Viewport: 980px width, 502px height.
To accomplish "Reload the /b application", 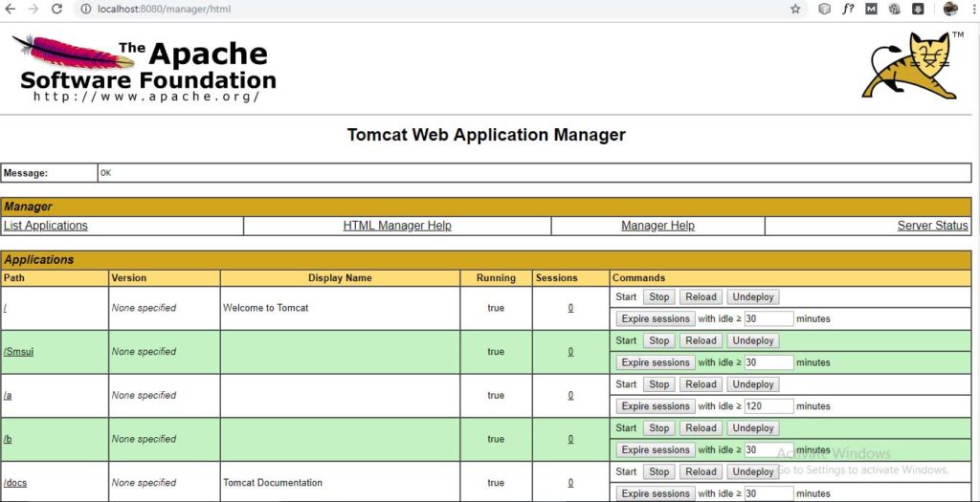I will point(701,428).
